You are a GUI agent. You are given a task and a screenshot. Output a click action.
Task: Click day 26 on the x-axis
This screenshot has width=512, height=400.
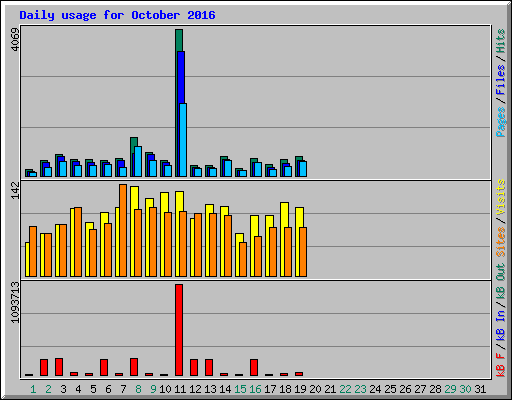(x=405, y=389)
